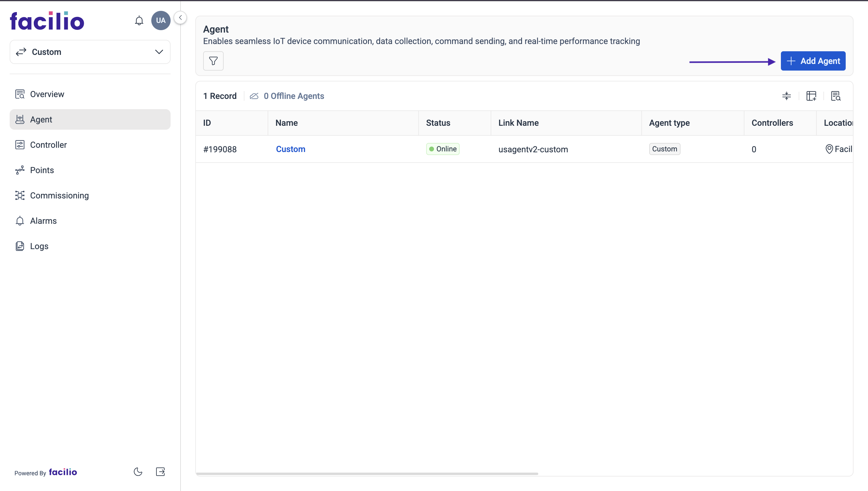Click the 0 Offline Agents filter
The height and width of the screenshot is (491, 868).
294,96
